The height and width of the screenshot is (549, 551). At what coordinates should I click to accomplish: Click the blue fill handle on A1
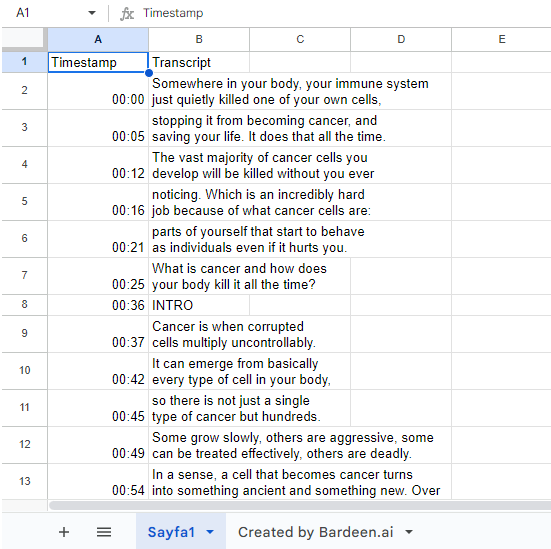[149, 73]
